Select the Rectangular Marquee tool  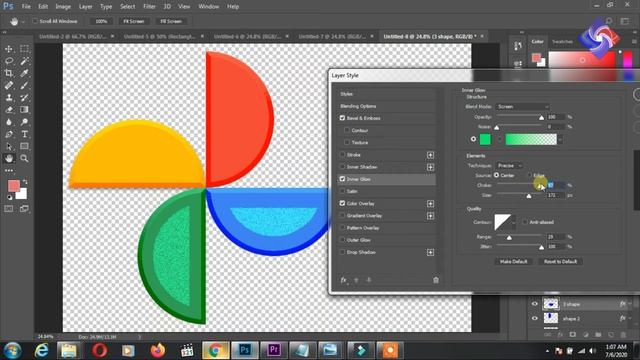pyautogui.click(x=24, y=49)
